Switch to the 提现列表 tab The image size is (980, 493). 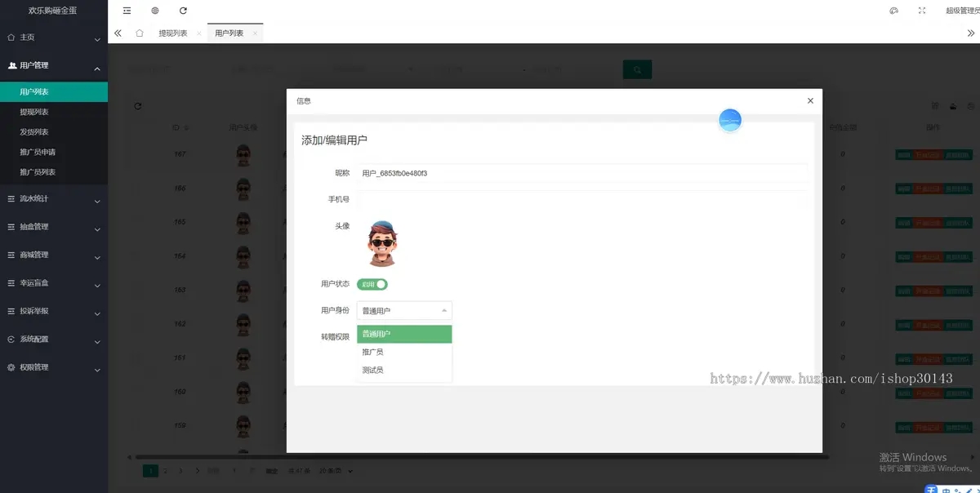pos(173,33)
